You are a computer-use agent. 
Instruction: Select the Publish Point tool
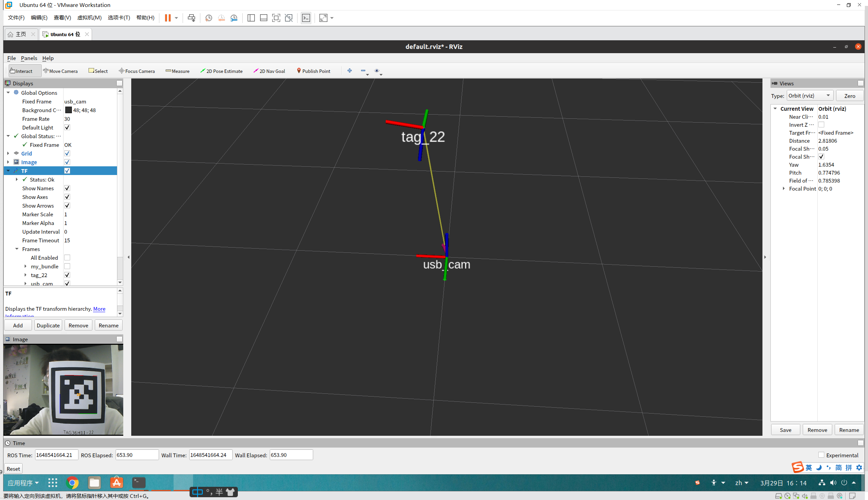click(313, 71)
